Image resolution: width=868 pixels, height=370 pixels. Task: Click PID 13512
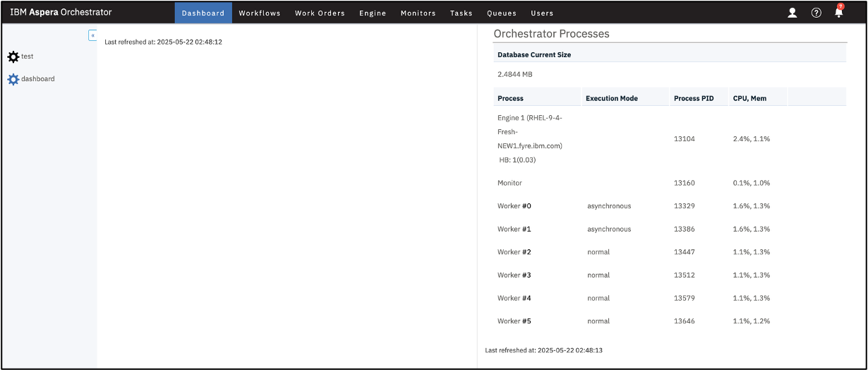tap(685, 275)
